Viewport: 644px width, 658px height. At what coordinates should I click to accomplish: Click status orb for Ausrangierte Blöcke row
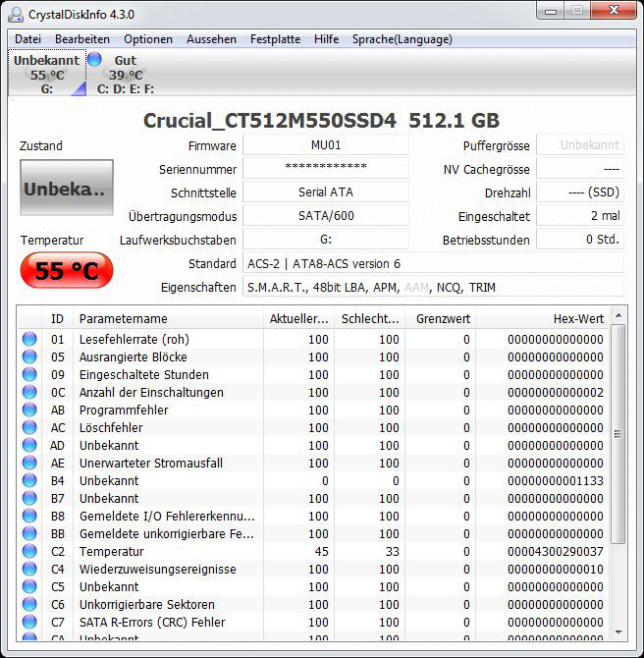[29, 356]
